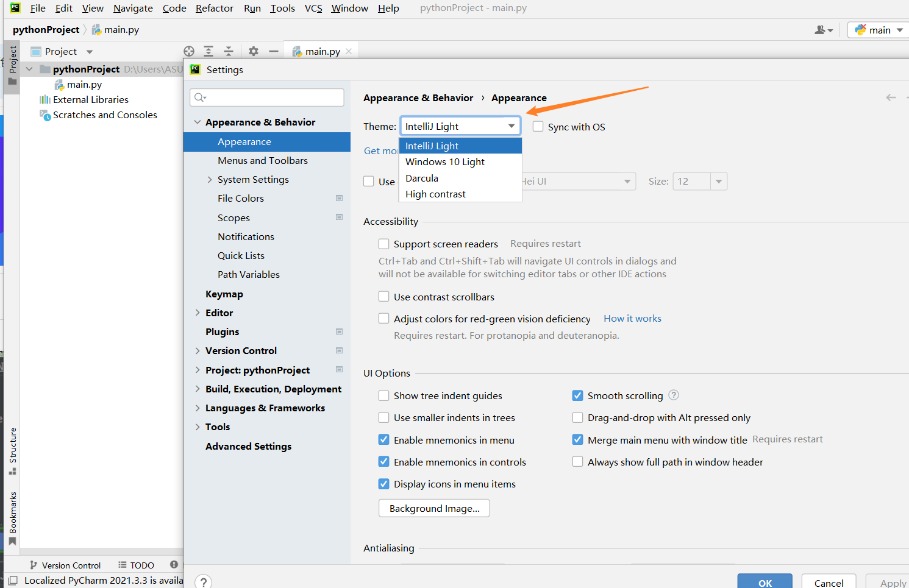Click the help question mark button

[x=204, y=581]
